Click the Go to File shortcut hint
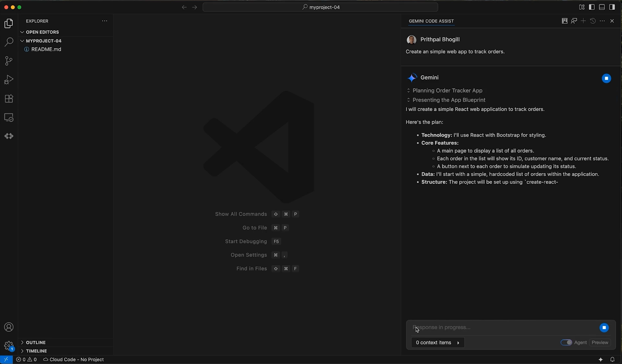Screen dimensions: 622x364 266,228
